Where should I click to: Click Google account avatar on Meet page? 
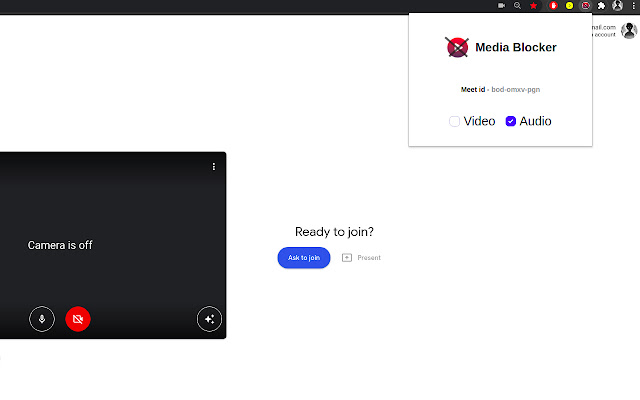coord(629,31)
